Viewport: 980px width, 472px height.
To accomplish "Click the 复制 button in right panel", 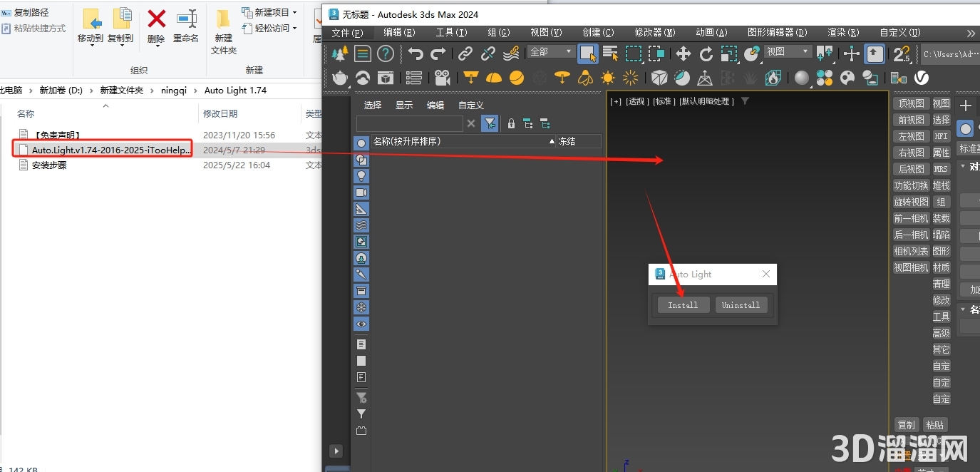I will click(x=906, y=424).
